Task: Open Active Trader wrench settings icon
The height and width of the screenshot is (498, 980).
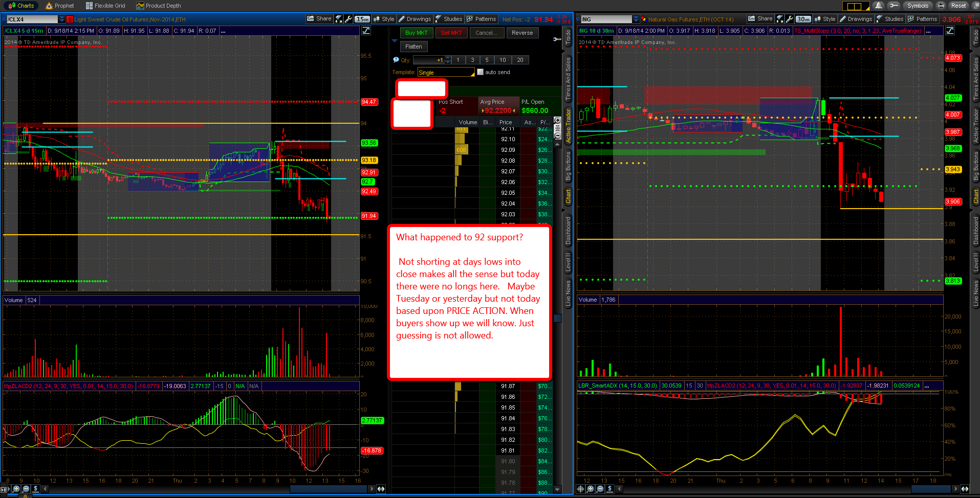Action: point(557,39)
